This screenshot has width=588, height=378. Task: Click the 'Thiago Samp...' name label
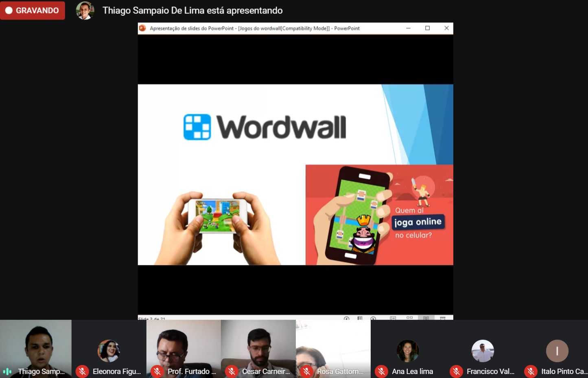pyautogui.click(x=41, y=371)
